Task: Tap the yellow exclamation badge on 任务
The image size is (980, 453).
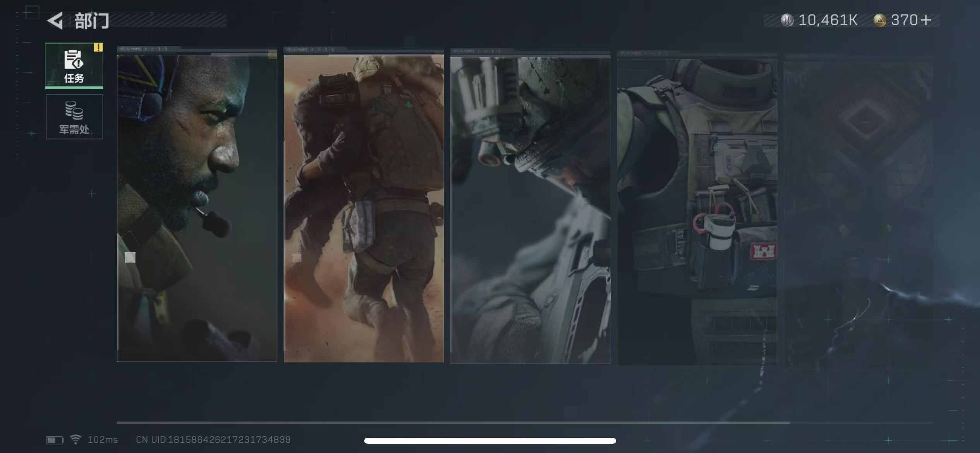Action: (x=98, y=47)
